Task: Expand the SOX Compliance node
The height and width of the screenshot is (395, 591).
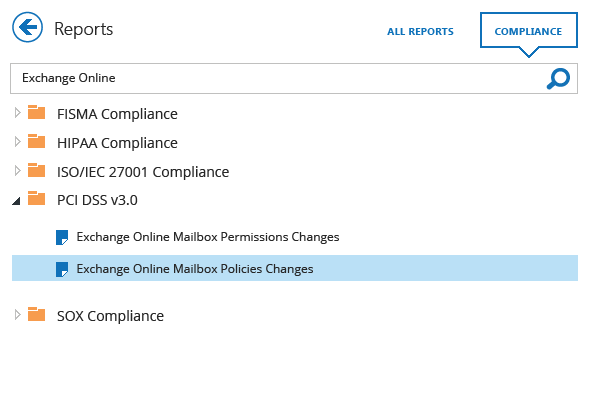Action: click(x=17, y=315)
